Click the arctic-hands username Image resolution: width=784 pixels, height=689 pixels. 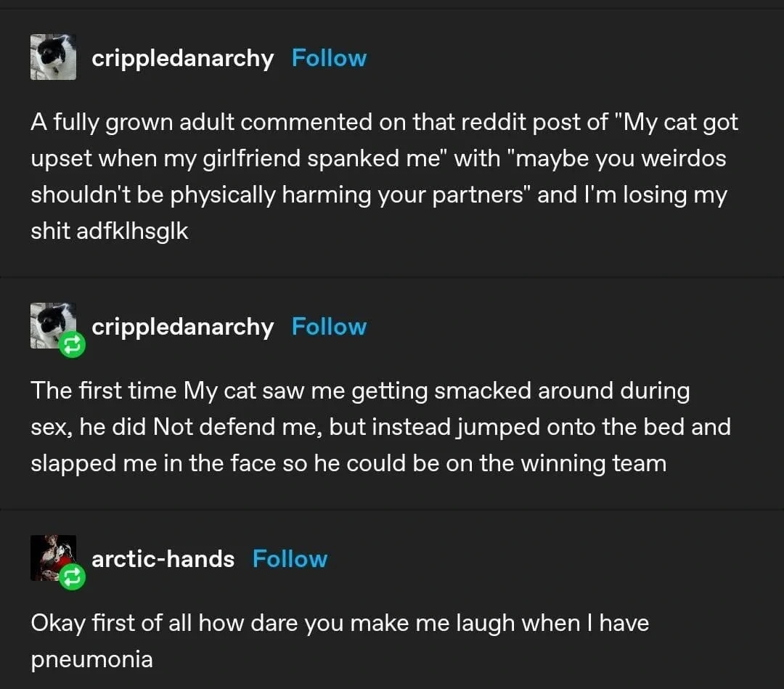(163, 558)
